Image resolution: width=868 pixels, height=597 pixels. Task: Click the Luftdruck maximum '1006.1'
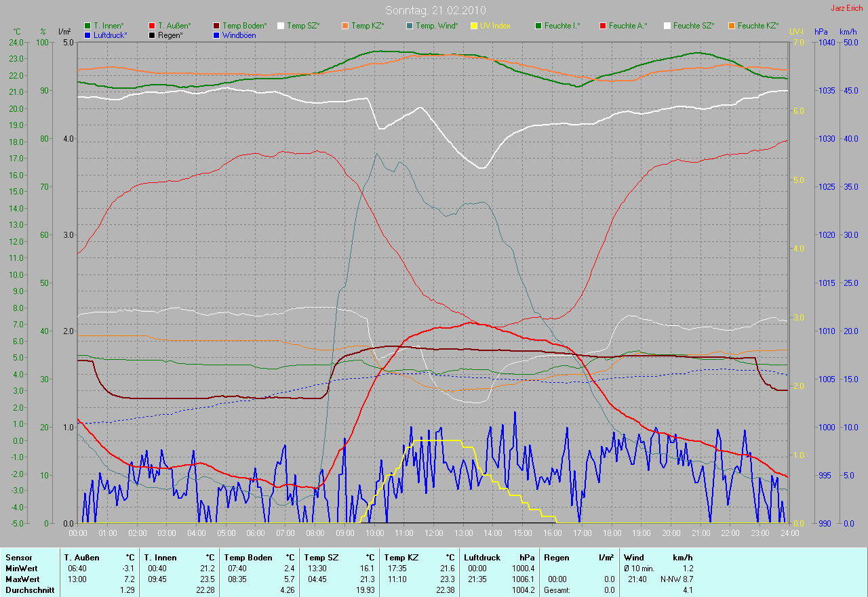click(x=523, y=579)
